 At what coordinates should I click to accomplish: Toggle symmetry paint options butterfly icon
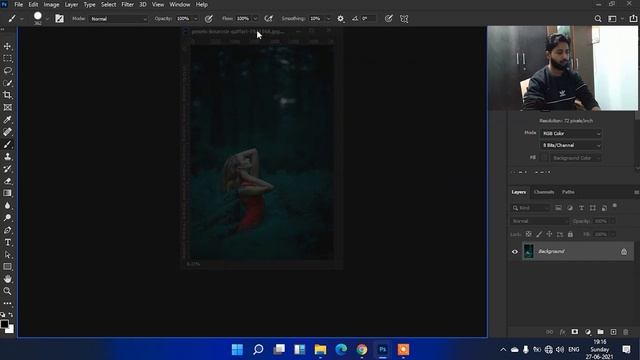(404, 19)
